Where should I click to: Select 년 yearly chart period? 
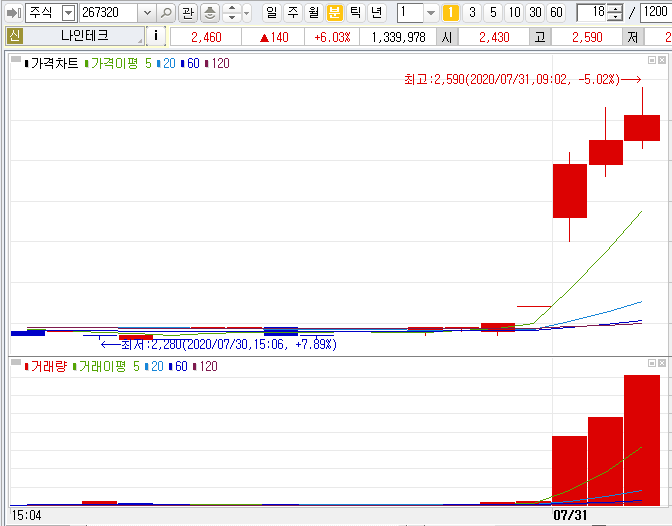point(377,13)
